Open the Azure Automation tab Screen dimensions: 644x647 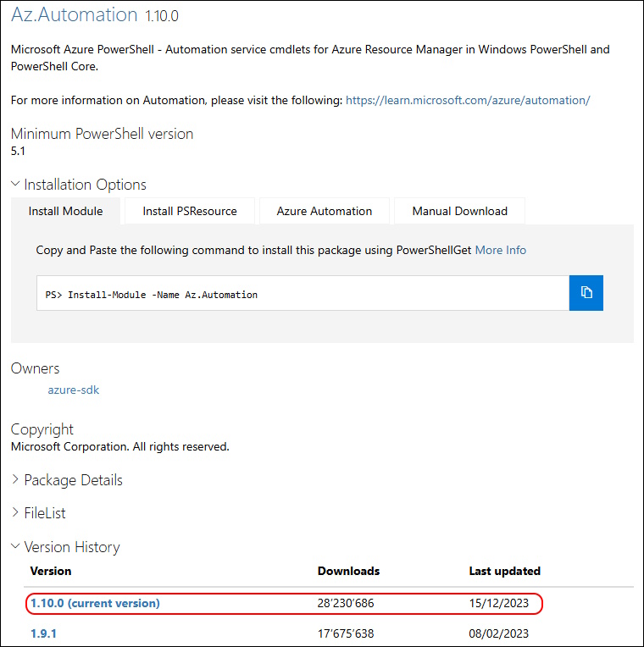click(324, 211)
